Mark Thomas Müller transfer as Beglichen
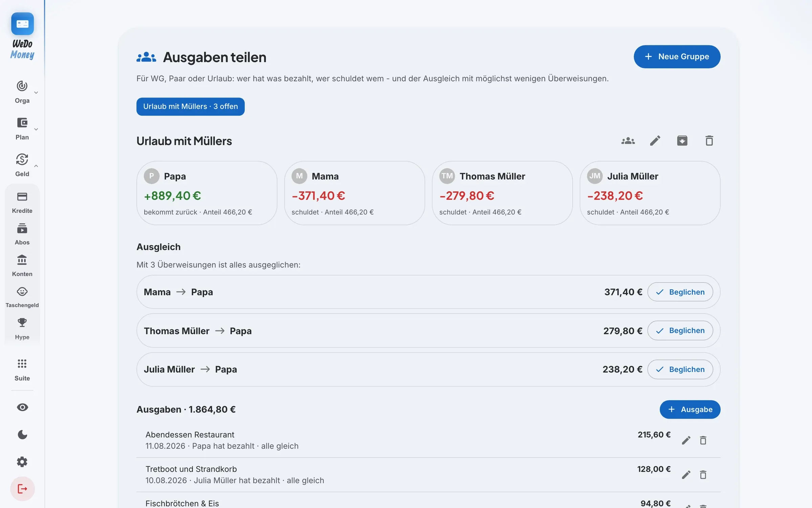The width and height of the screenshot is (812, 508). 680,331
